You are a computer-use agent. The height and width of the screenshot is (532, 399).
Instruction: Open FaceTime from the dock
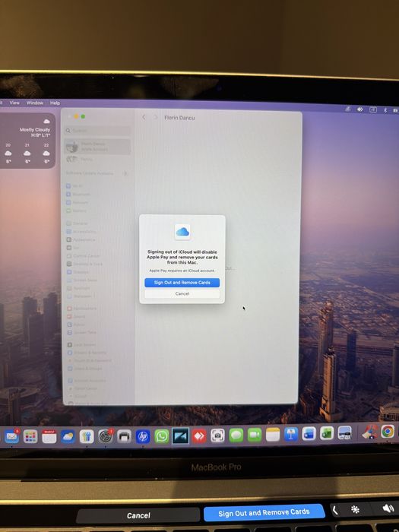(255, 435)
